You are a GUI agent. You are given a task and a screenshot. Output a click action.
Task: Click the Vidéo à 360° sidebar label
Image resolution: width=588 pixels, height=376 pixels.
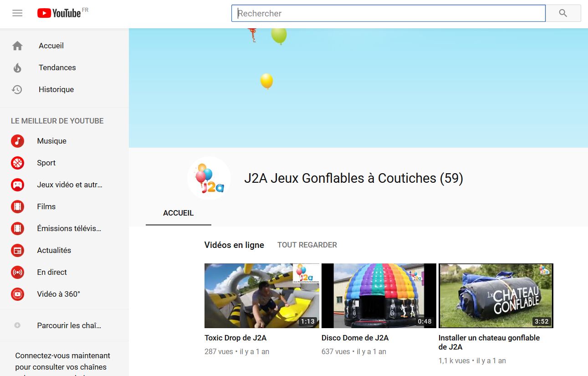pyautogui.click(x=59, y=294)
